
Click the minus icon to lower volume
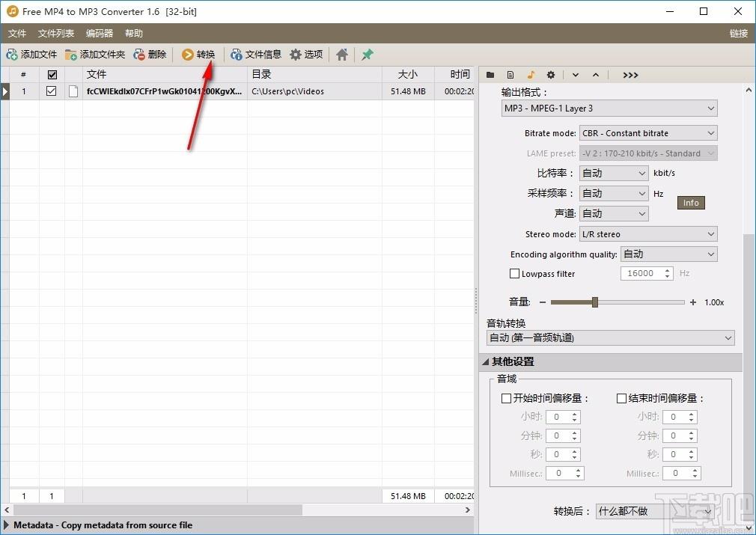point(543,302)
